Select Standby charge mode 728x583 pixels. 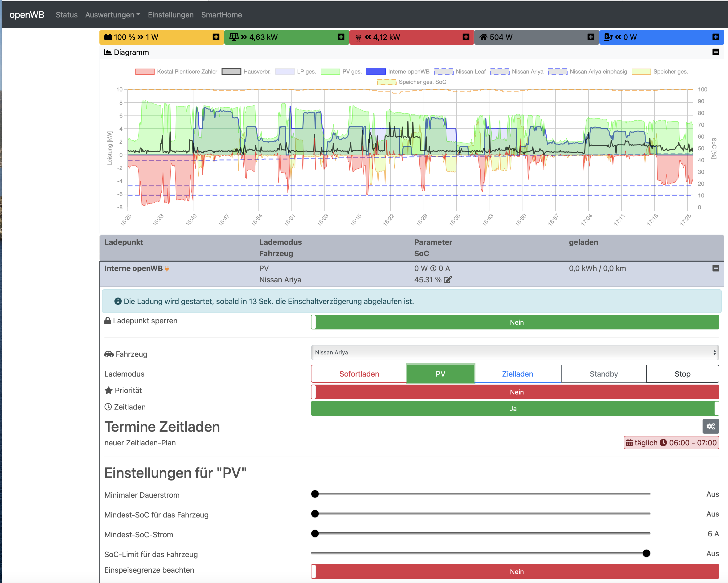click(603, 374)
